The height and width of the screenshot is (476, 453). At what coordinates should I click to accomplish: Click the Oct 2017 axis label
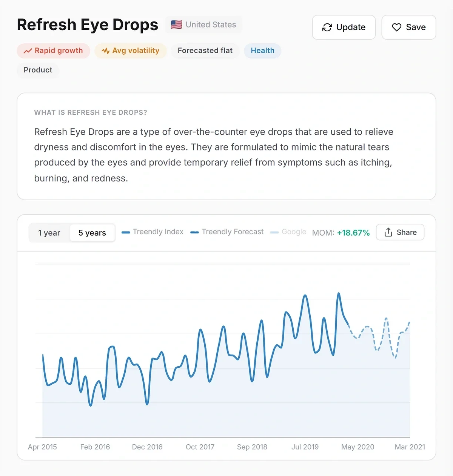point(200,447)
